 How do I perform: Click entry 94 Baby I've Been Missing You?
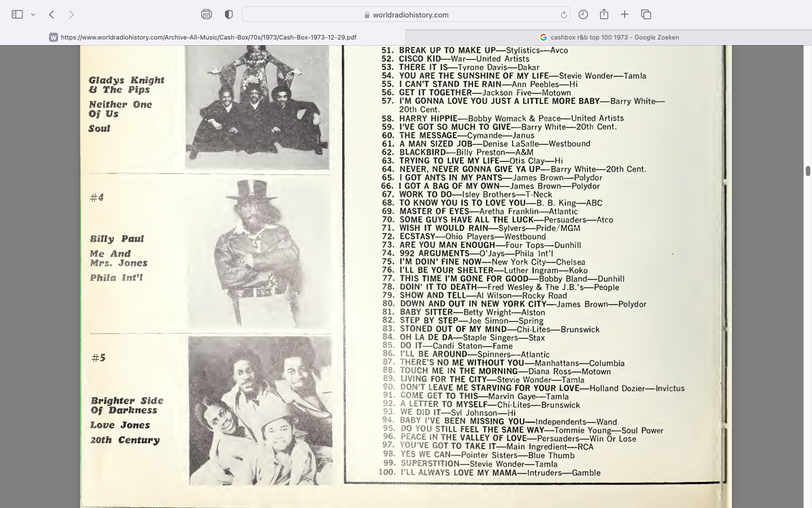pos(500,422)
